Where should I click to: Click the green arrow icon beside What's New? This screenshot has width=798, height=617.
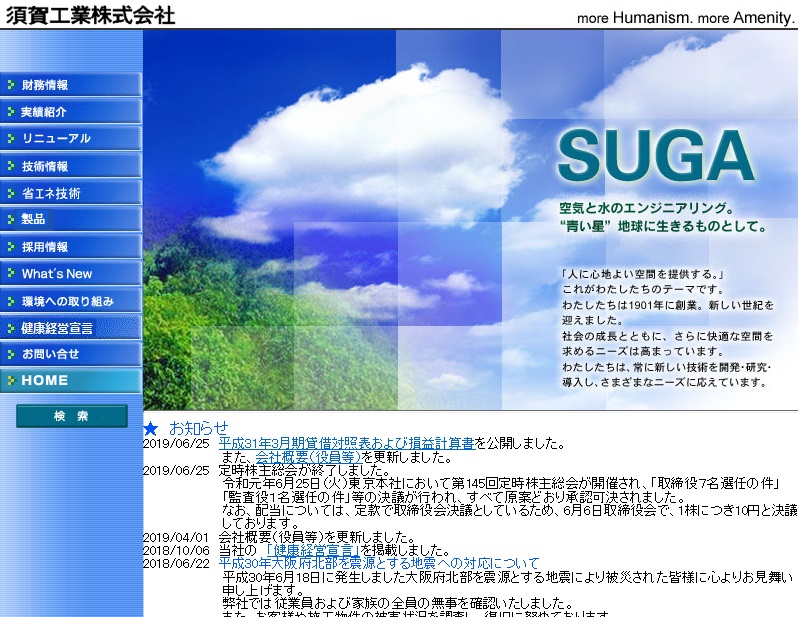coord(11,273)
